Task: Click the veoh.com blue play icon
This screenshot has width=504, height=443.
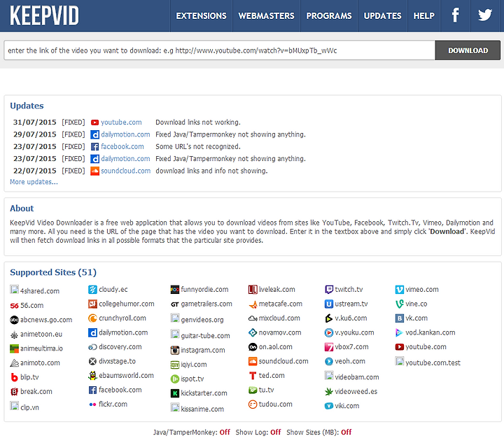Action: (x=329, y=361)
